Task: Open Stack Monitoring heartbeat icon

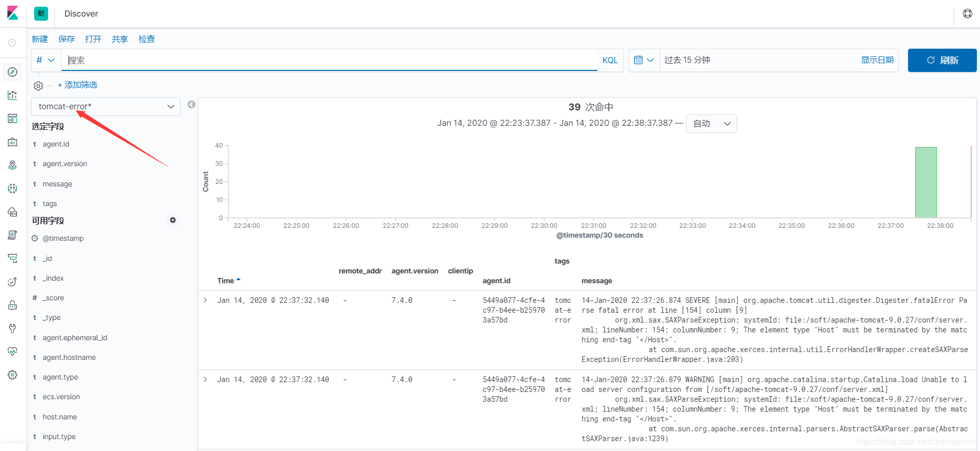Action: [x=12, y=352]
